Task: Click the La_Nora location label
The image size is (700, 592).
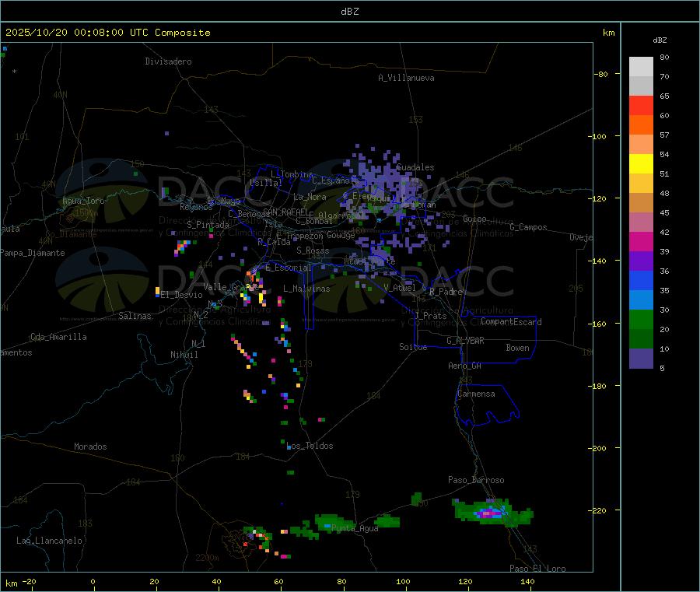Action: coord(310,197)
